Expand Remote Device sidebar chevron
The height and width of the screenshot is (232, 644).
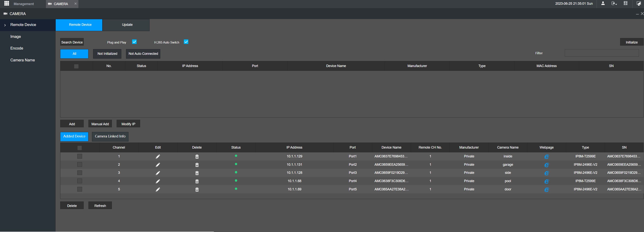point(5,25)
